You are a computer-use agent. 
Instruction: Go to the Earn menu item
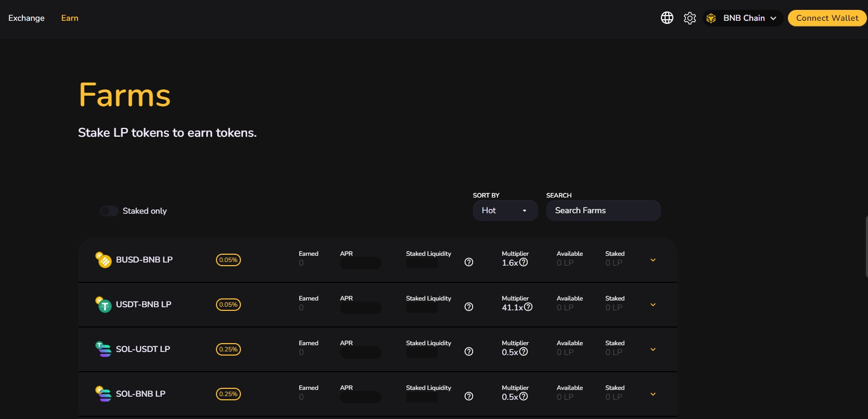(70, 18)
